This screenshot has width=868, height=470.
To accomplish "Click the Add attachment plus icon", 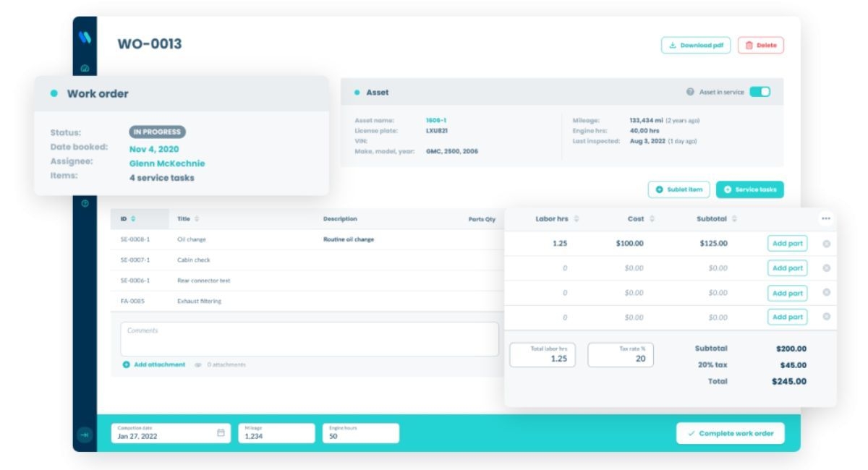I will click(x=127, y=365).
